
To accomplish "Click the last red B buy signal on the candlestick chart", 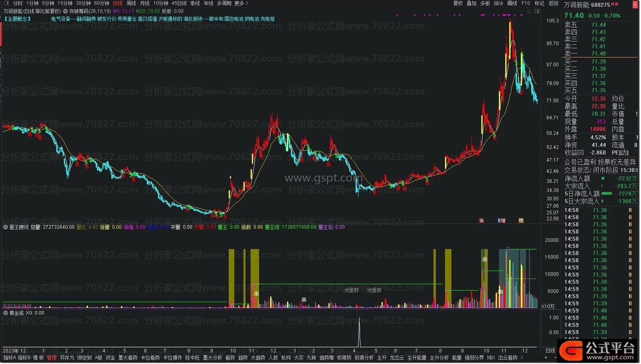I will (x=521, y=93).
